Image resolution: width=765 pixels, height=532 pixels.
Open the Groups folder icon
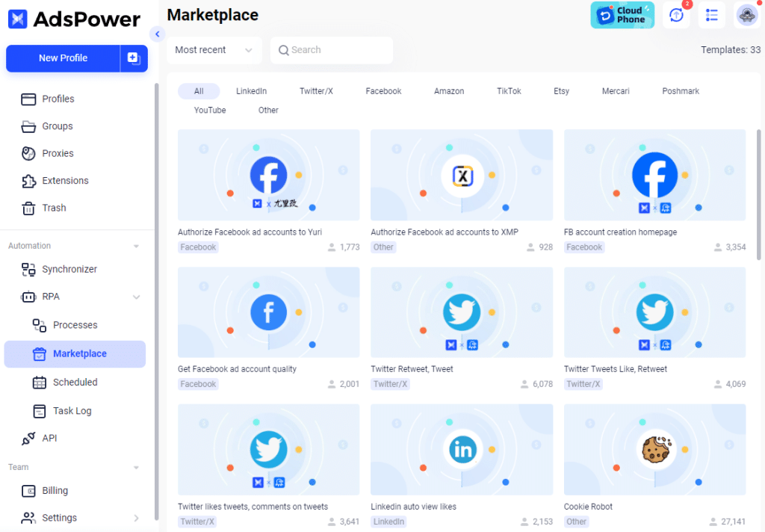click(28, 126)
